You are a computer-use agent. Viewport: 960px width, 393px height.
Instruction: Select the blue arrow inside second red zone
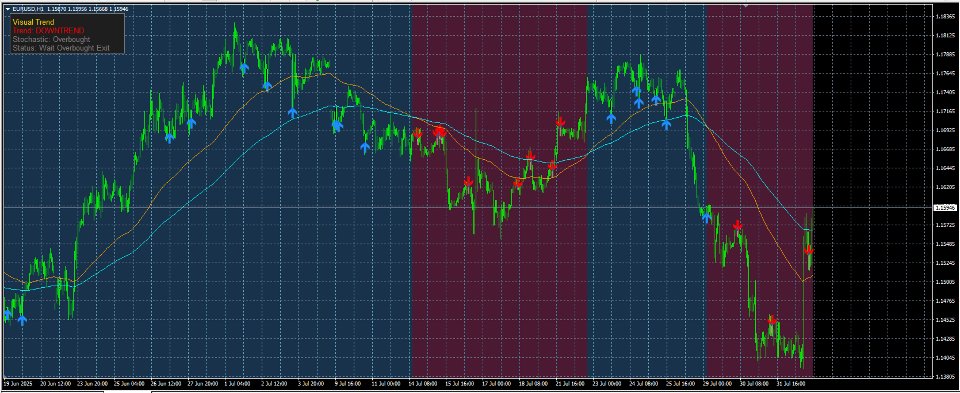coord(707,217)
